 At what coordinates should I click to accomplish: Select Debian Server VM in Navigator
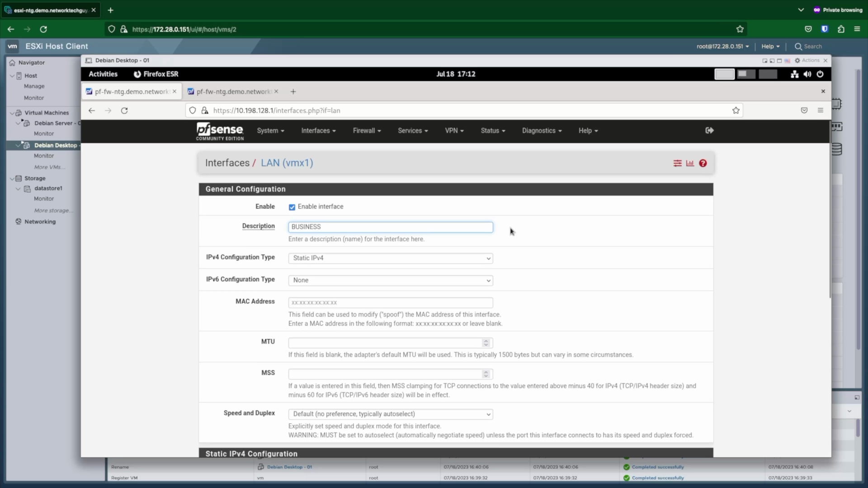click(56, 123)
